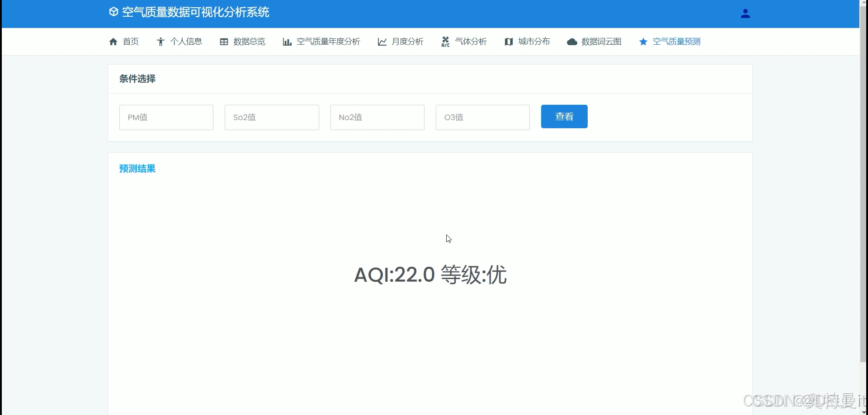Open the 个人信息 page
Image resolution: width=868 pixels, height=415 pixels.
pyautogui.click(x=179, y=42)
